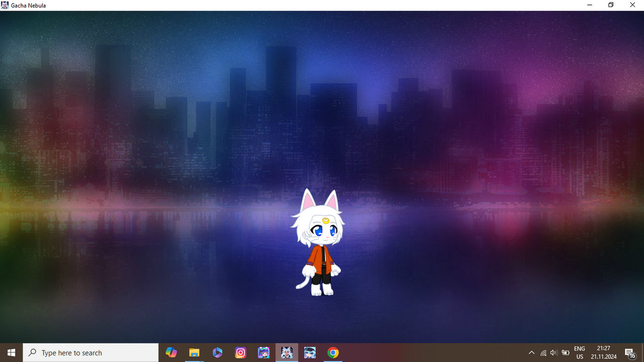This screenshot has height=362, width=644.
Task: Expand the hidden system tray icons
Action: coord(531,352)
